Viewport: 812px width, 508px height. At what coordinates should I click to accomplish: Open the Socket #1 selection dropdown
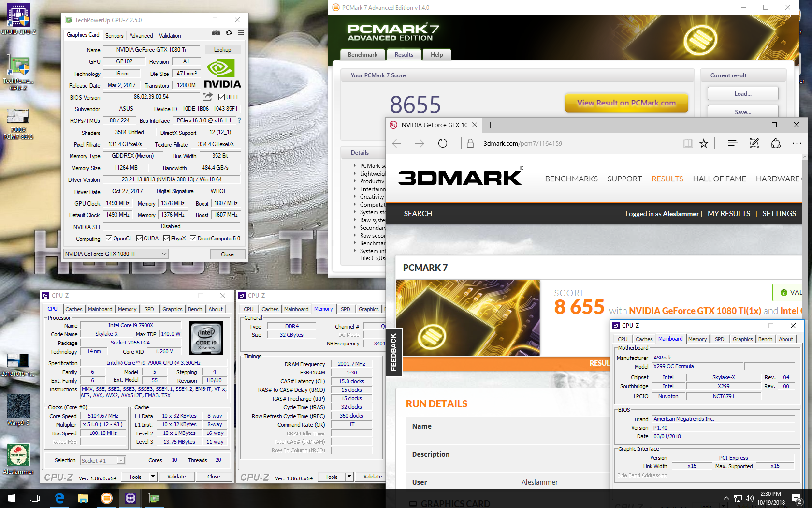pyautogui.click(x=102, y=460)
